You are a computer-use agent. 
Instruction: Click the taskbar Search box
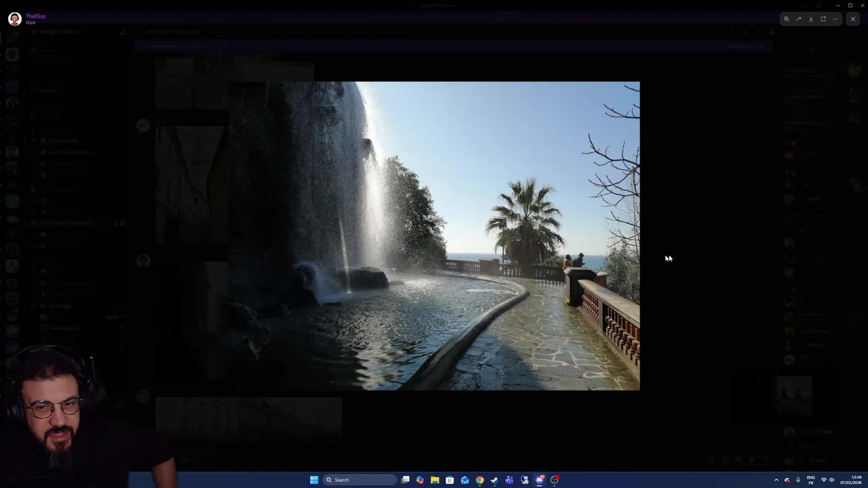[359, 480]
